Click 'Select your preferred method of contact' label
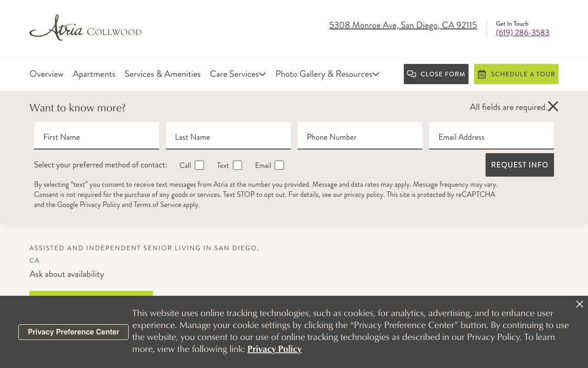Image resolution: width=588 pixels, height=368 pixels. point(101,165)
